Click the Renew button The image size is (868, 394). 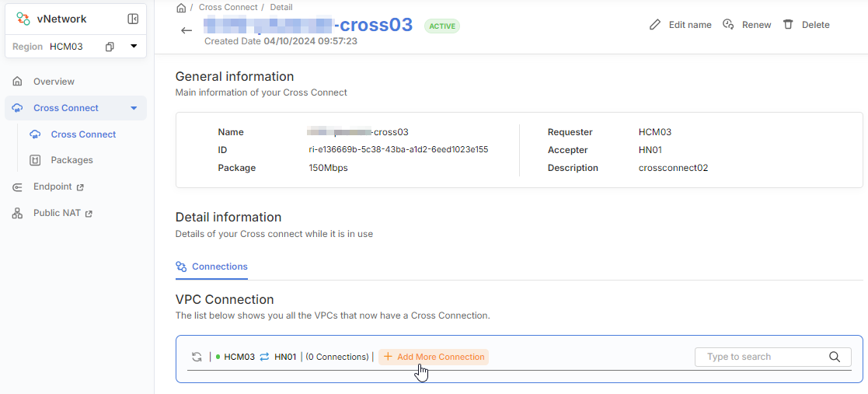point(747,25)
